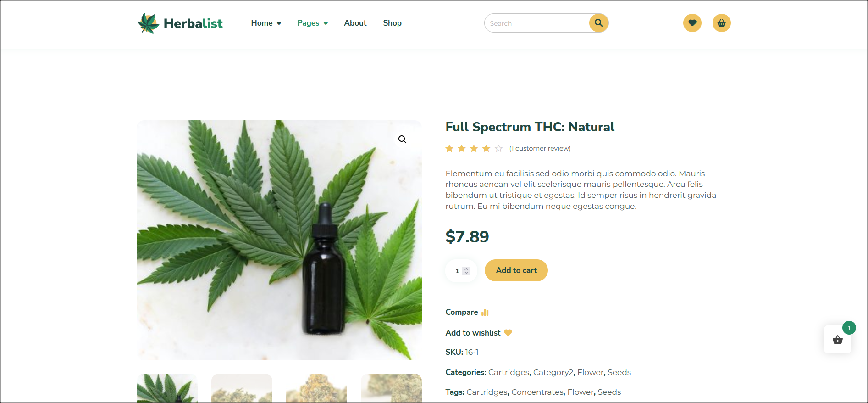Open the Shop menu item
The height and width of the screenshot is (403, 868).
(x=393, y=23)
